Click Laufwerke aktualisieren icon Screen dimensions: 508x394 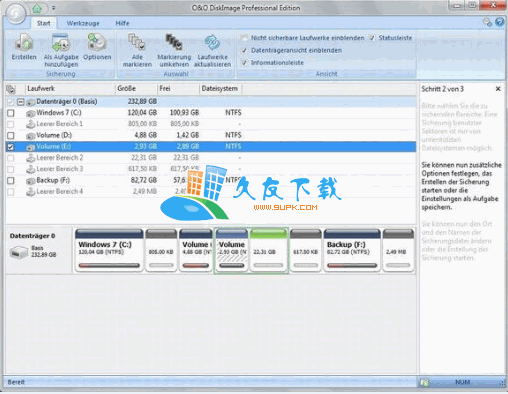(x=212, y=43)
